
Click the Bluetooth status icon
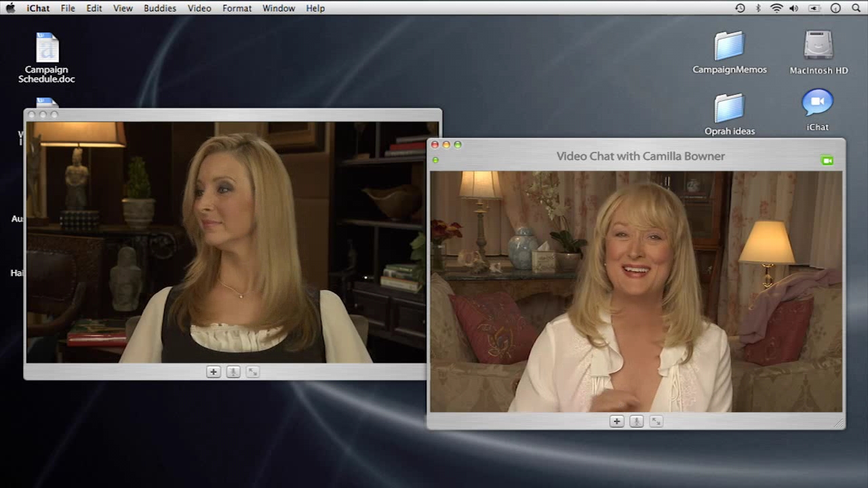(x=758, y=8)
